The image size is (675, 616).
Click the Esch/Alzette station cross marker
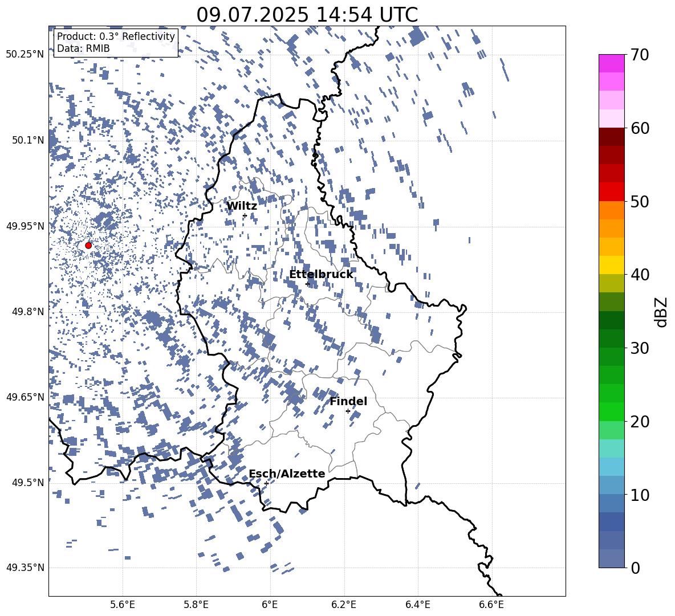(266, 483)
